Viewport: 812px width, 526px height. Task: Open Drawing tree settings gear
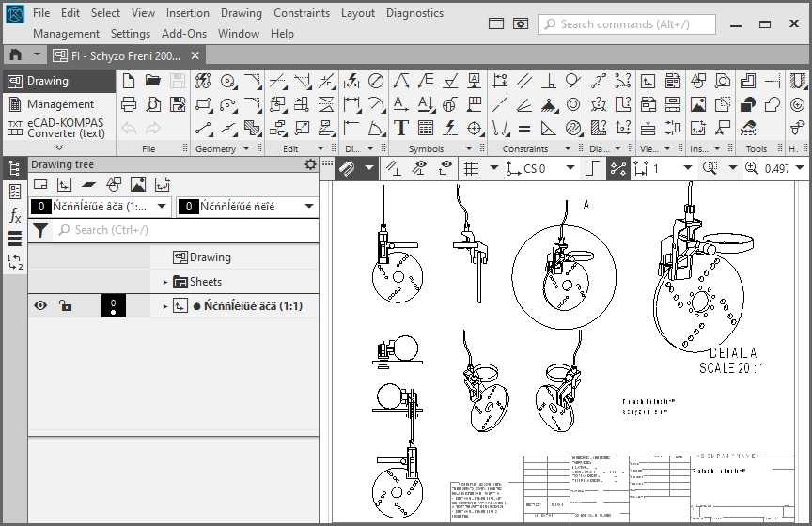pyautogui.click(x=311, y=164)
